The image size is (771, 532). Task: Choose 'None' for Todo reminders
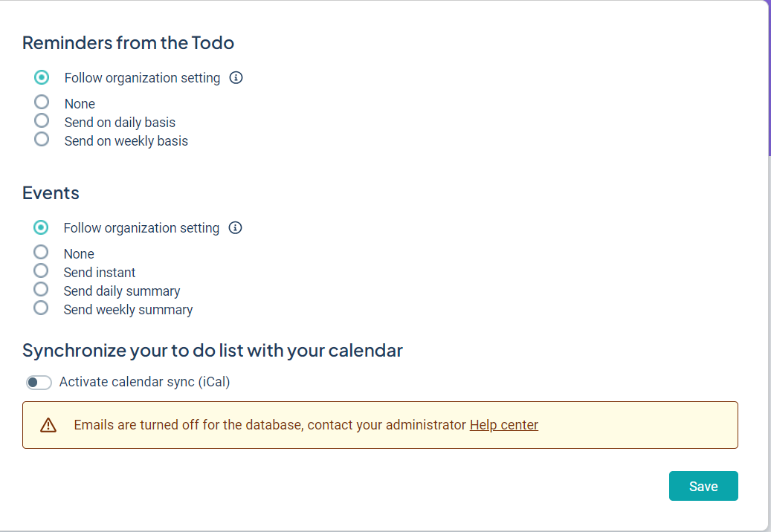point(42,102)
